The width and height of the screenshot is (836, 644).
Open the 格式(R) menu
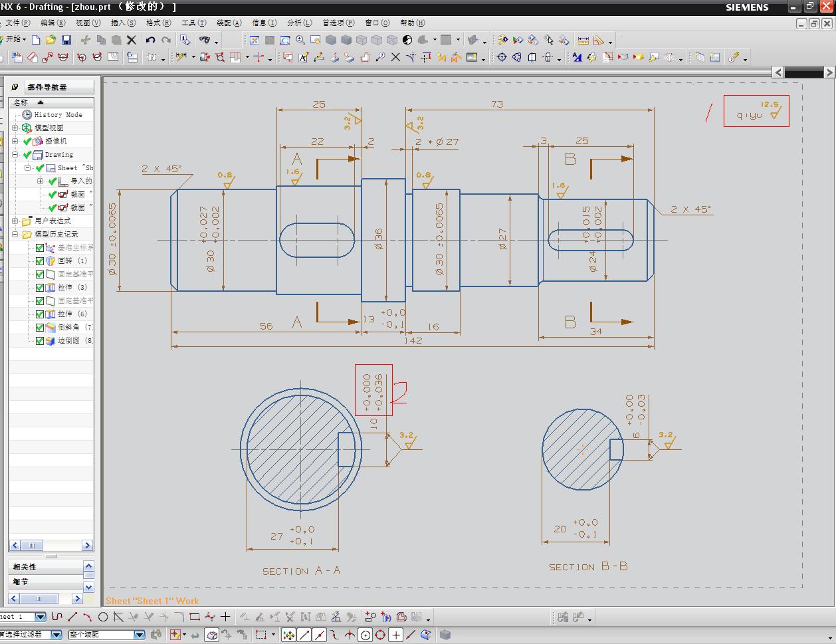coord(158,23)
